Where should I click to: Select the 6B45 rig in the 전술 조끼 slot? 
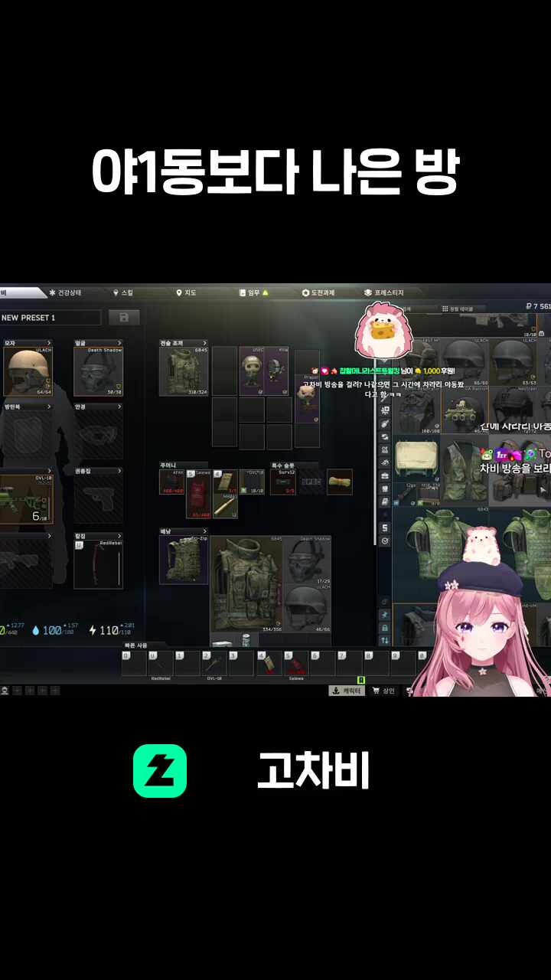tap(184, 371)
